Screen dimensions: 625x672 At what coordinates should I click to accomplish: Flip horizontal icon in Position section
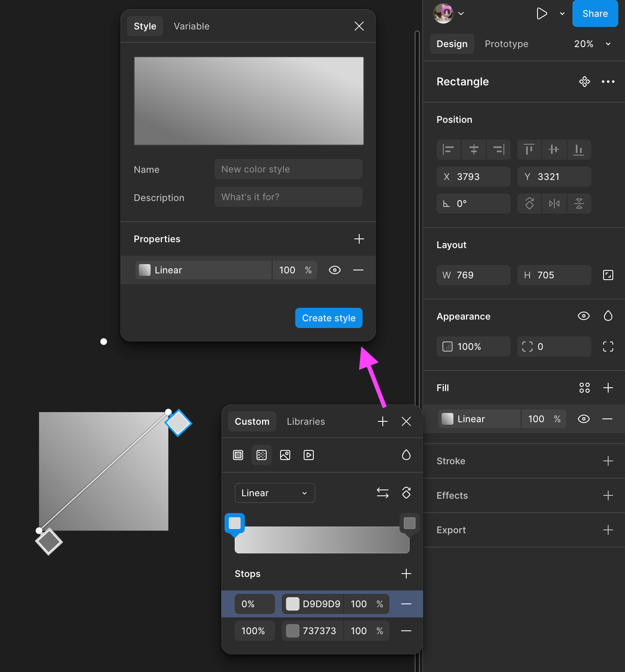tap(554, 204)
